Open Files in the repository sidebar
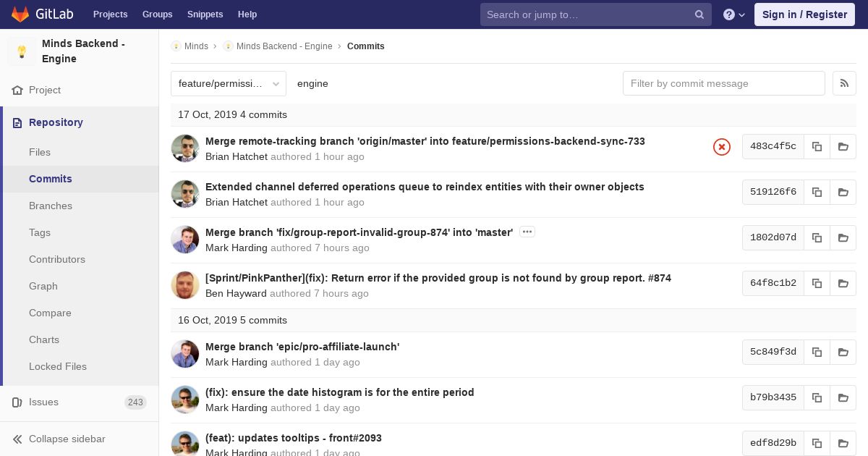 point(40,152)
